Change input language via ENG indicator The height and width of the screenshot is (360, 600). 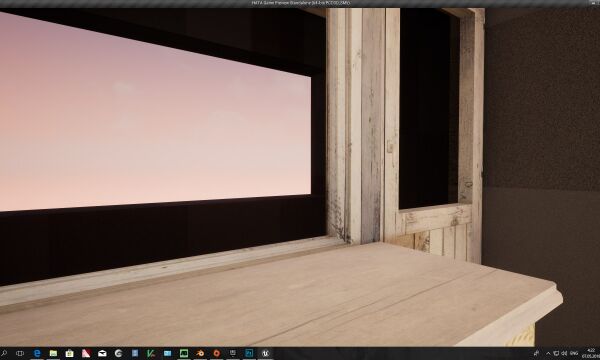click(574, 353)
